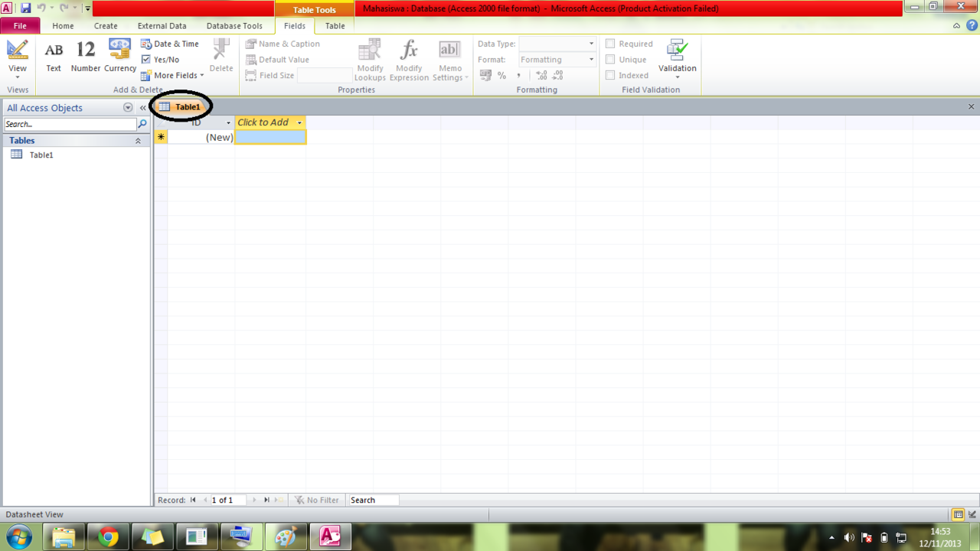Viewport: 980px width, 551px height.
Task: Add a Date & Time field
Action: [x=170, y=44]
